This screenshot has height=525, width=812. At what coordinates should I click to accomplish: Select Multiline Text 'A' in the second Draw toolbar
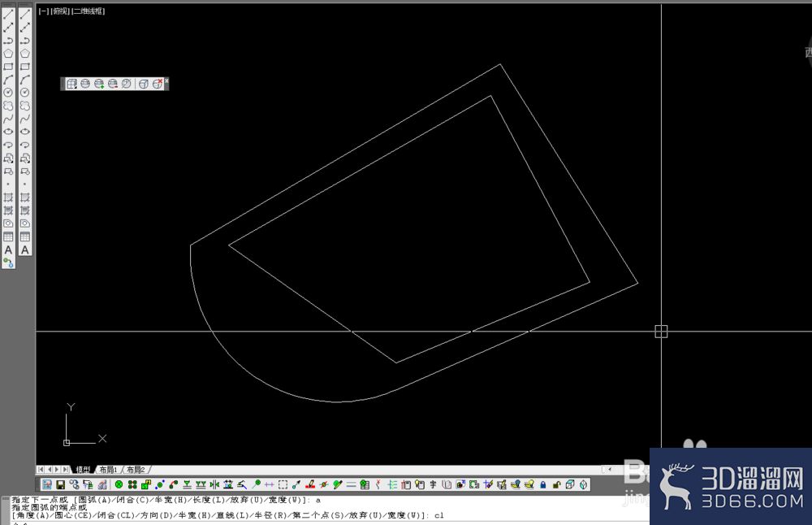point(25,249)
